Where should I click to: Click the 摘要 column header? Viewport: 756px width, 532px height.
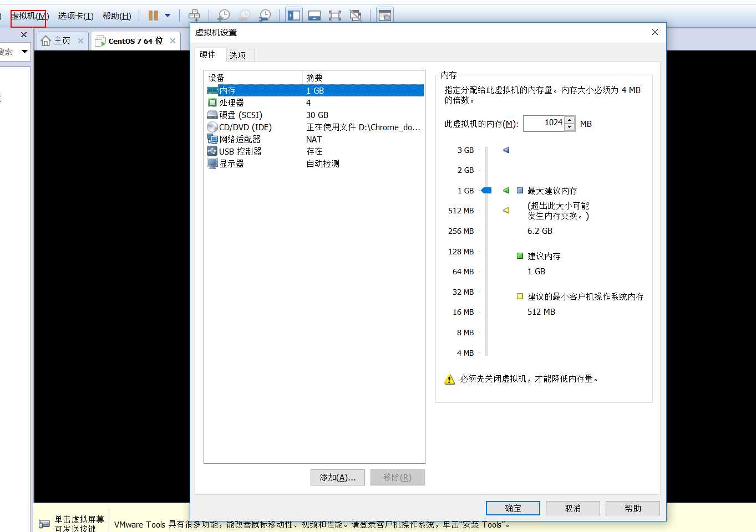point(363,78)
